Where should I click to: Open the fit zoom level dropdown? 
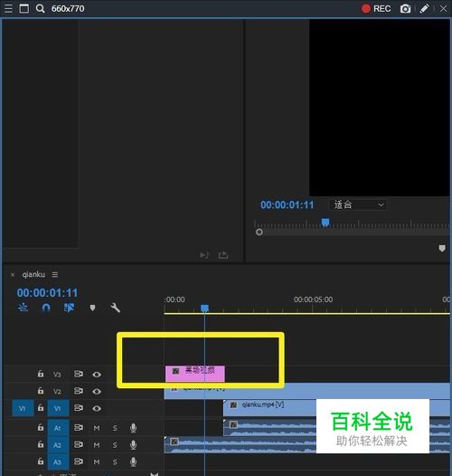pyautogui.click(x=358, y=205)
